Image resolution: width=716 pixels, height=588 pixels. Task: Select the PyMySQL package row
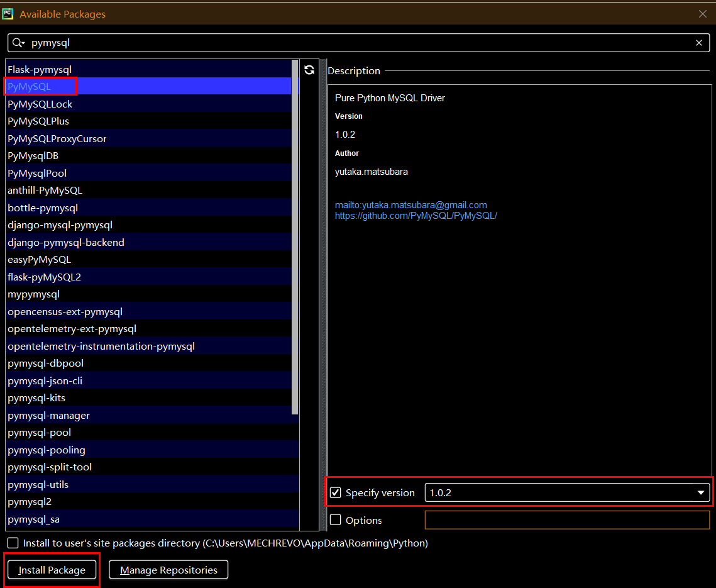[148, 86]
